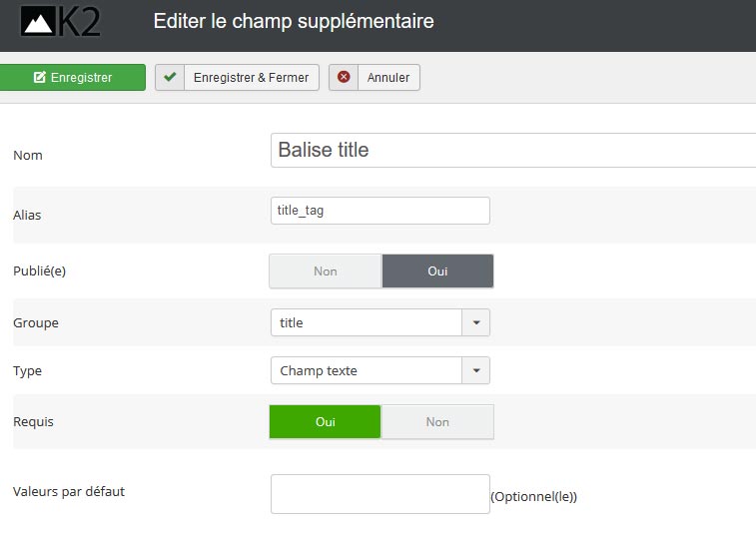The image size is (756, 537).
Task: Set Publié(e) to Non
Action: pos(326,271)
